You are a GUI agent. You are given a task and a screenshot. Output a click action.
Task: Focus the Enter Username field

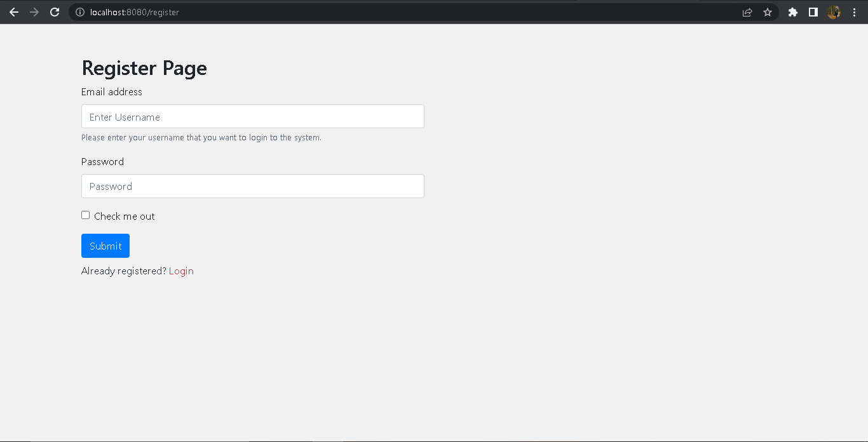coord(252,116)
